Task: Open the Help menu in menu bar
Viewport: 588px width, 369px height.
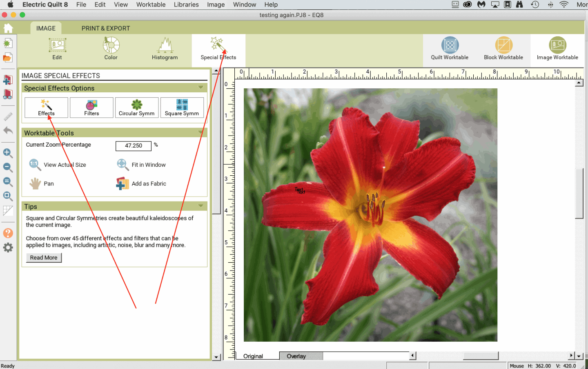Action: [x=271, y=4]
